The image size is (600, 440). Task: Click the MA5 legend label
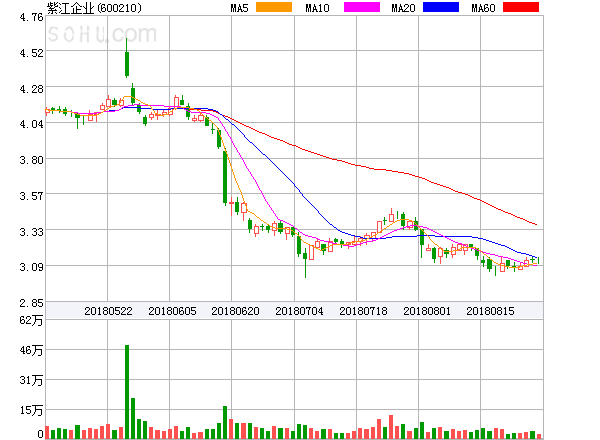point(240,8)
